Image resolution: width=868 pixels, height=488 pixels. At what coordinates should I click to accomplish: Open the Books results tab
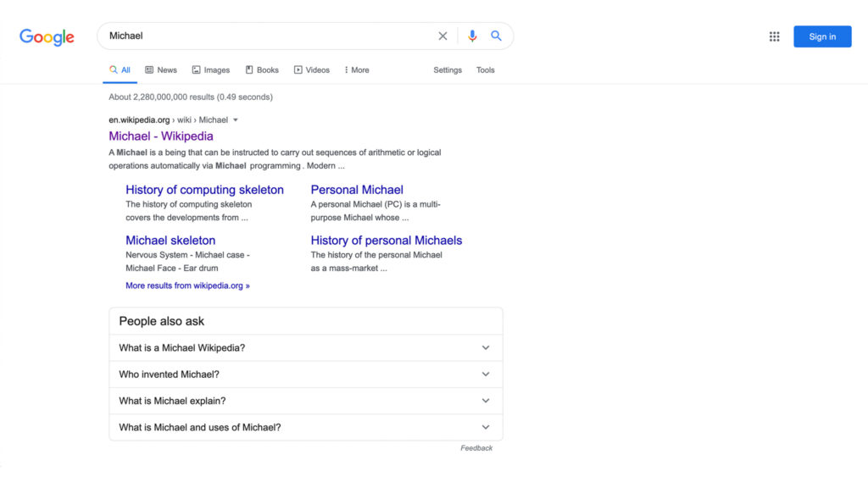point(262,70)
